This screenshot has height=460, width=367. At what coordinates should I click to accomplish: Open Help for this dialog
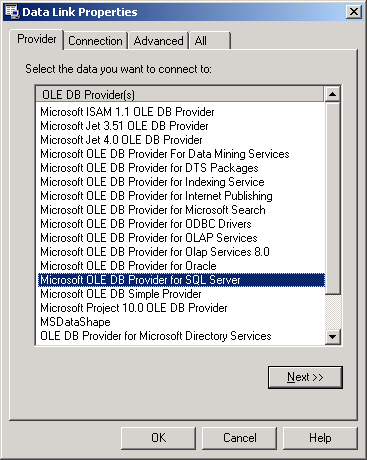[320, 438]
